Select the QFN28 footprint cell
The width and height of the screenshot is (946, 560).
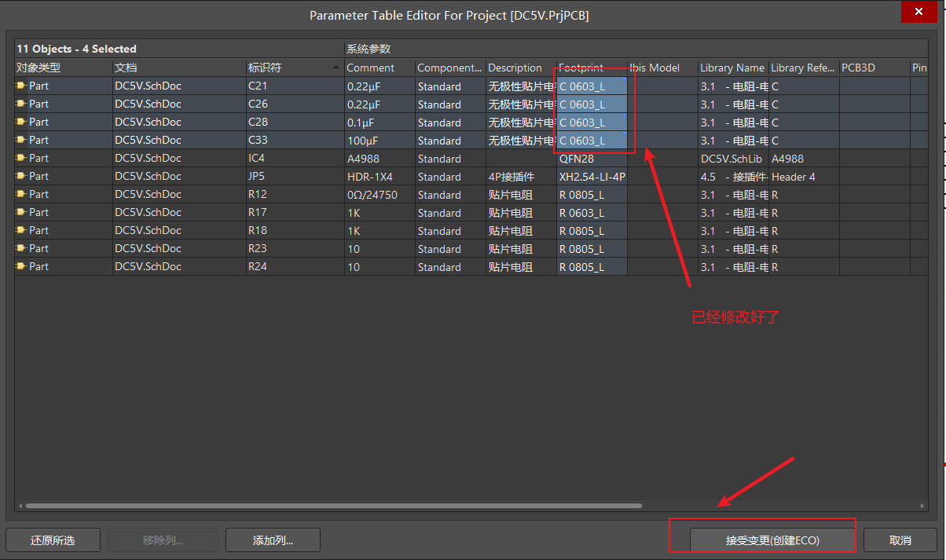[592, 159]
